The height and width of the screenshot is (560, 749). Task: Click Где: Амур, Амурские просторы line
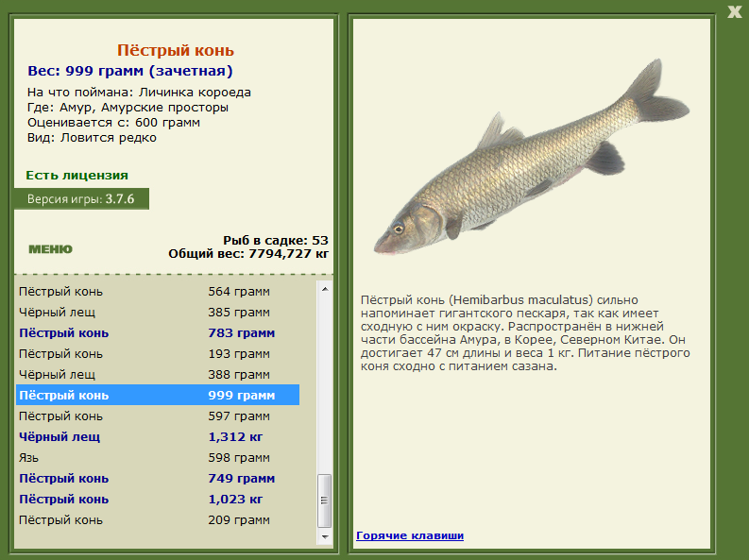128,108
